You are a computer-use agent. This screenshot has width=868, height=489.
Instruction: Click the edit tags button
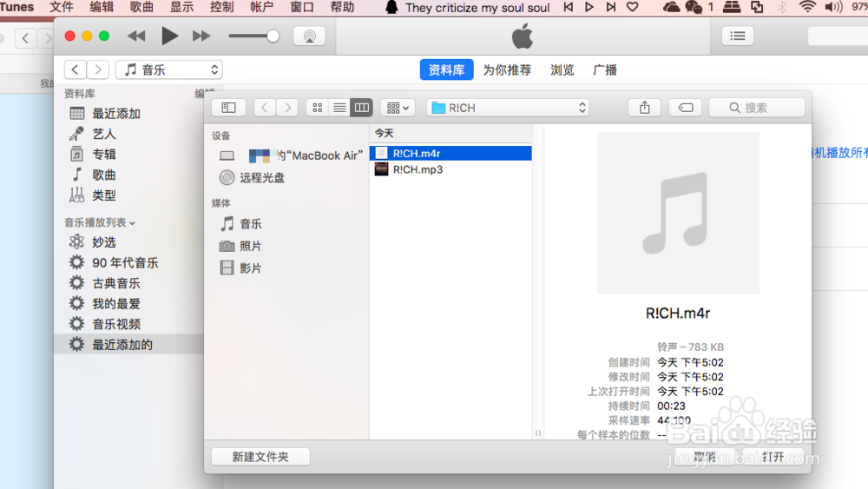tap(686, 108)
